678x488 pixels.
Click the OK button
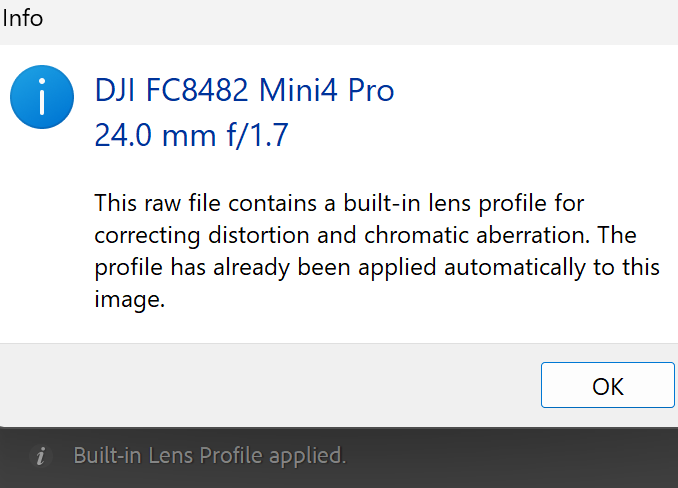(607, 386)
